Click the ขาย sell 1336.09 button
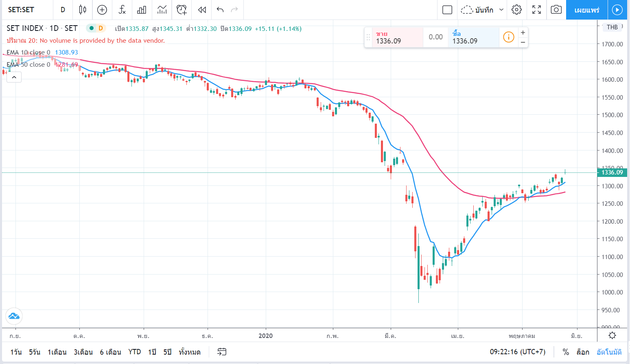Viewport: 630px width, 364px height. (398, 37)
